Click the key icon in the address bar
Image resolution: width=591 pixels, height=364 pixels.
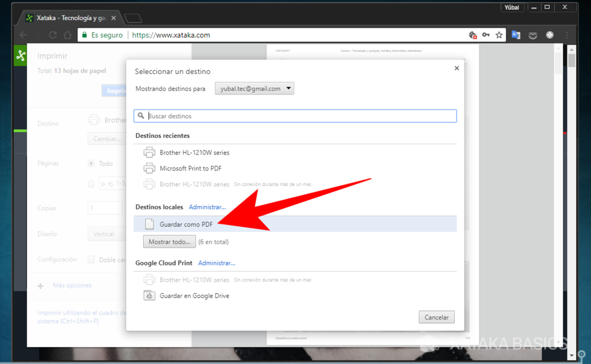pos(488,35)
